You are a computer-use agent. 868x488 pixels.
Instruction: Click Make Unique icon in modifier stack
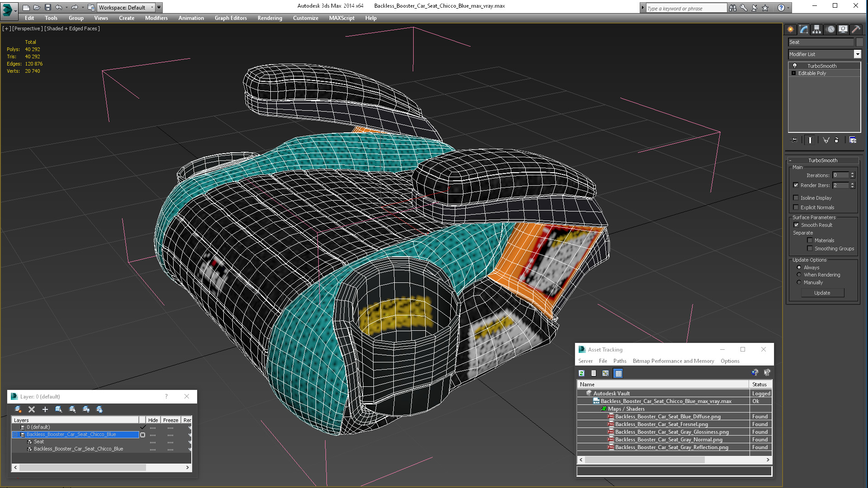pyautogui.click(x=826, y=140)
